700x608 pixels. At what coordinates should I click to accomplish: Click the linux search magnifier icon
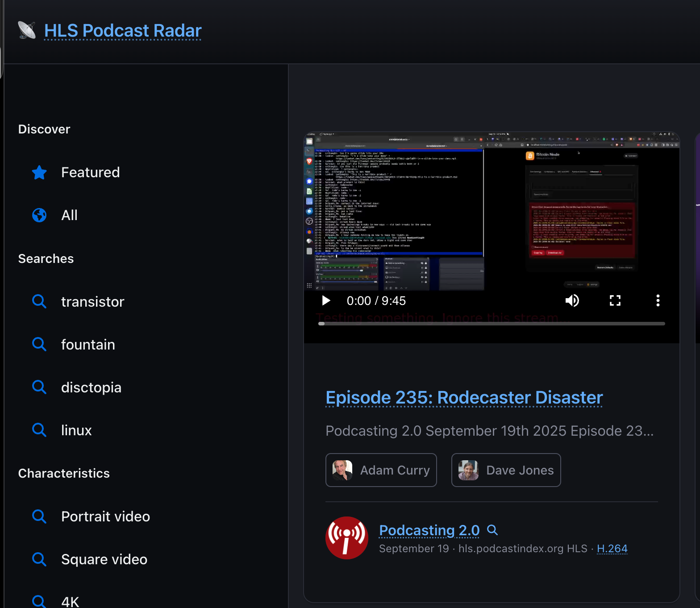[39, 430]
